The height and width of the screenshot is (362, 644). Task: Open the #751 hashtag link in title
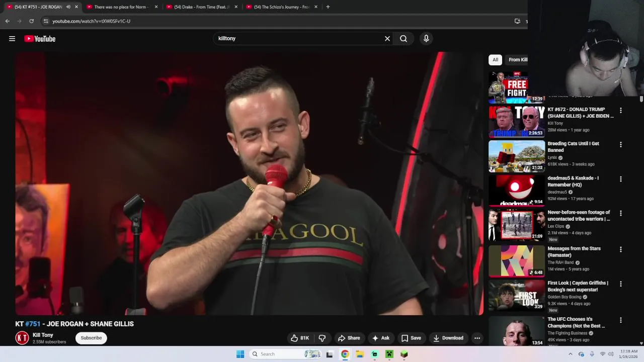tap(33, 324)
